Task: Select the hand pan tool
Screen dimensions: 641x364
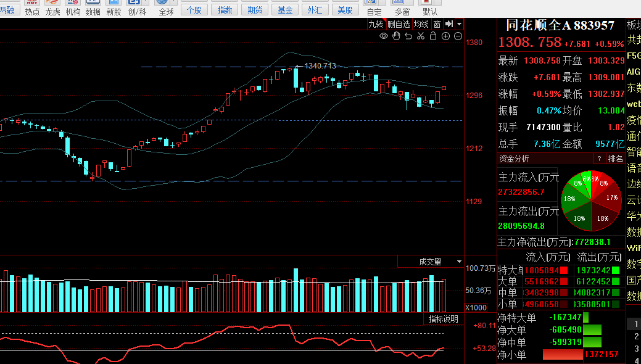Action: [395, 36]
